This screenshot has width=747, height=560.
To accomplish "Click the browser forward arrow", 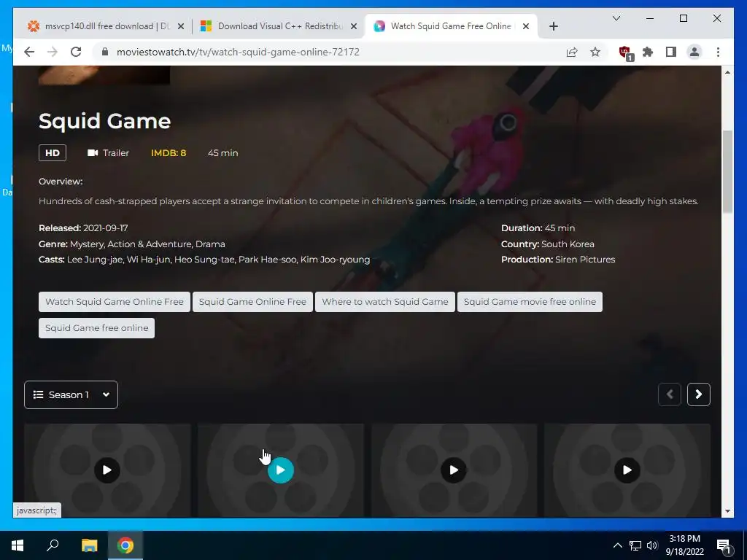I will [52, 52].
